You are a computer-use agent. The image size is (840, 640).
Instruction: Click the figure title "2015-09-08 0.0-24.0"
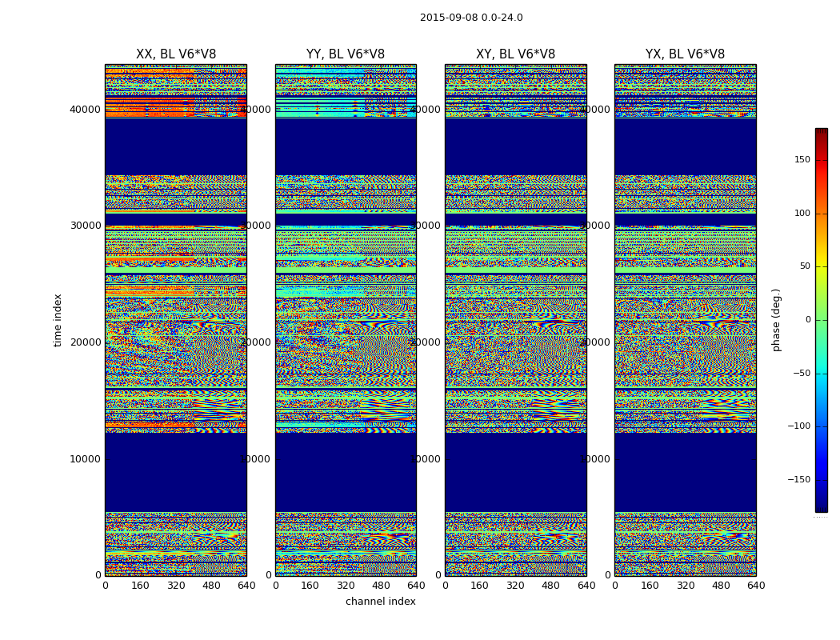pos(471,18)
